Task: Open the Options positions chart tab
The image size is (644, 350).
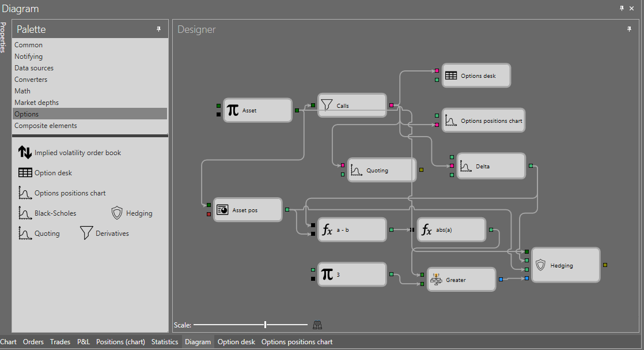Action: tap(297, 342)
